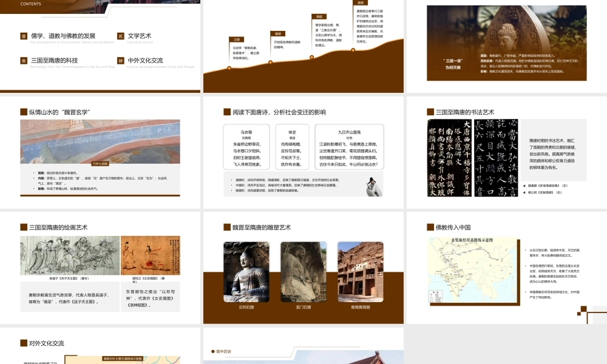
Task: Click the seated poet illustration on the Tang poem slide
Action: coord(373,186)
